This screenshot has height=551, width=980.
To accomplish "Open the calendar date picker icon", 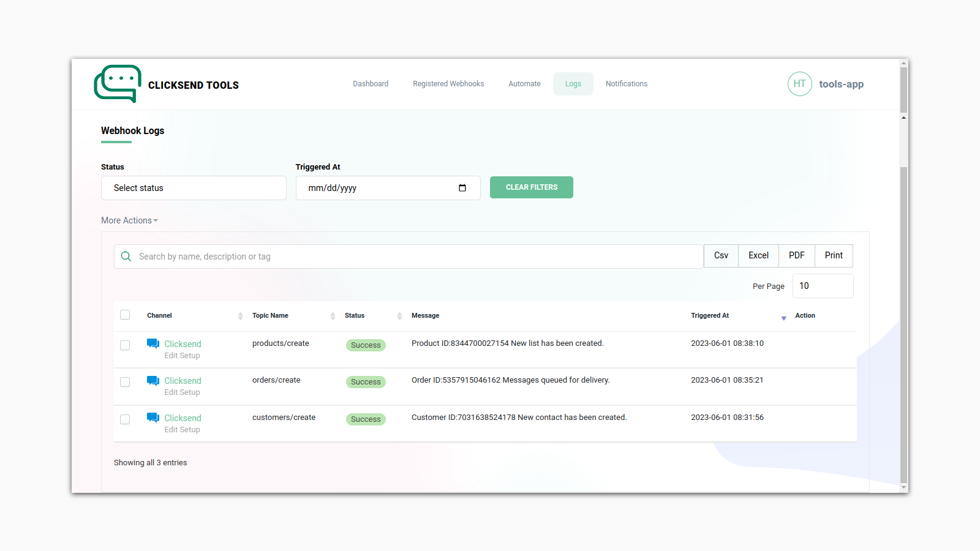I will click(x=462, y=188).
